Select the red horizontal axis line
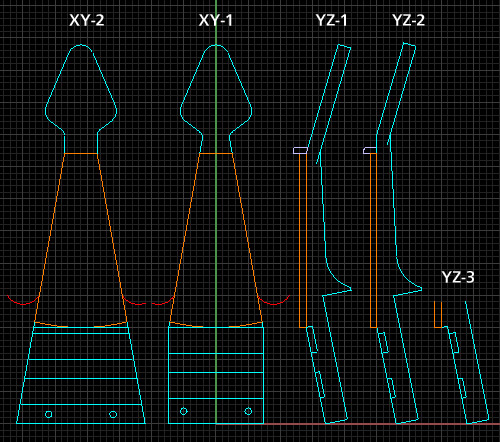 click(x=358, y=424)
